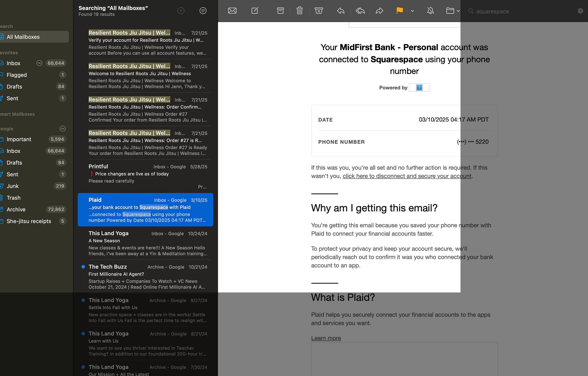Toggle the message filter button
588x376 pixels.
pos(203,11)
